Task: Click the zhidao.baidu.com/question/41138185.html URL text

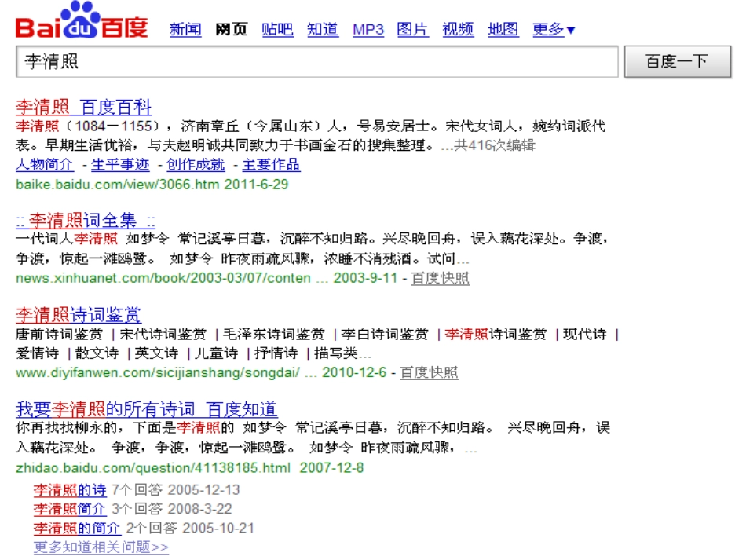Action: (152, 467)
